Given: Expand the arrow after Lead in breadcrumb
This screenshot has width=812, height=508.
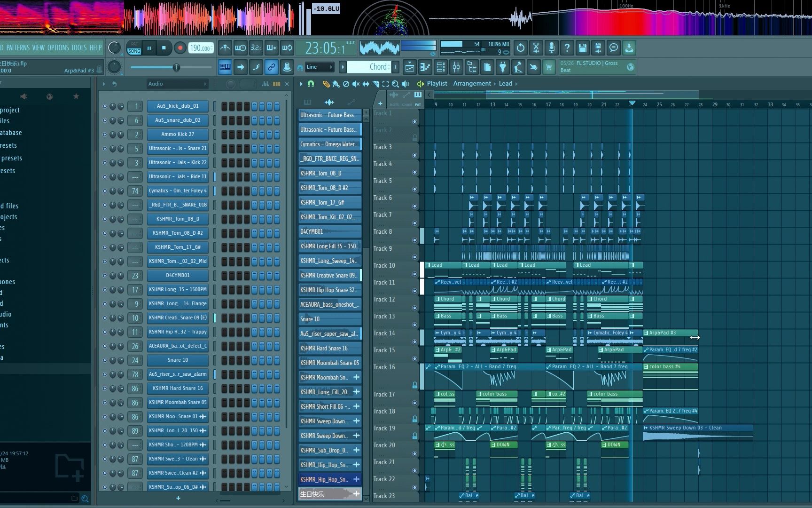Looking at the screenshot, I should [x=516, y=84].
